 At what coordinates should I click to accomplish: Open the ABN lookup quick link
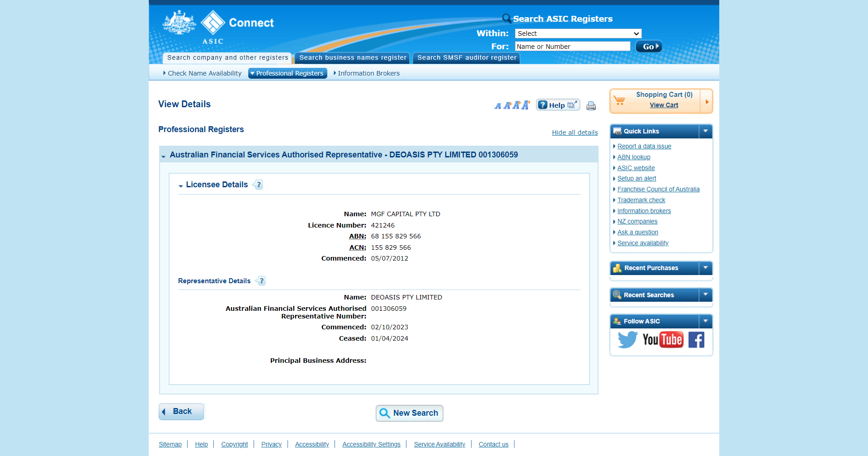634,157
